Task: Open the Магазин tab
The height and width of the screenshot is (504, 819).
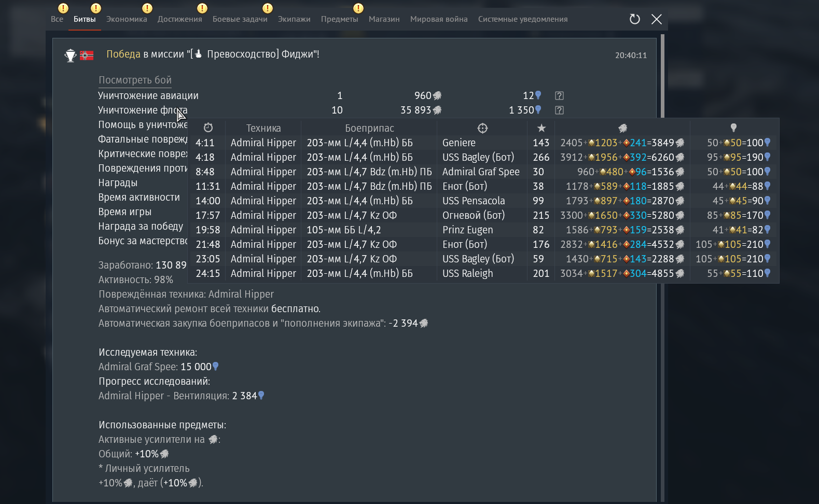Action: click(x=384, y=19)
